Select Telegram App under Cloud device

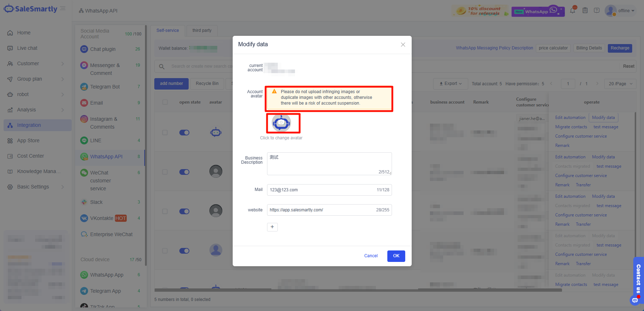tap(110, 291)
